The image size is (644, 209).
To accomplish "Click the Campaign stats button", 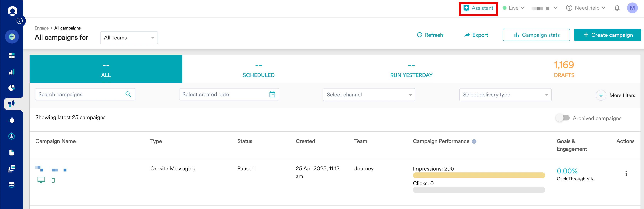I will pos(536,35).
